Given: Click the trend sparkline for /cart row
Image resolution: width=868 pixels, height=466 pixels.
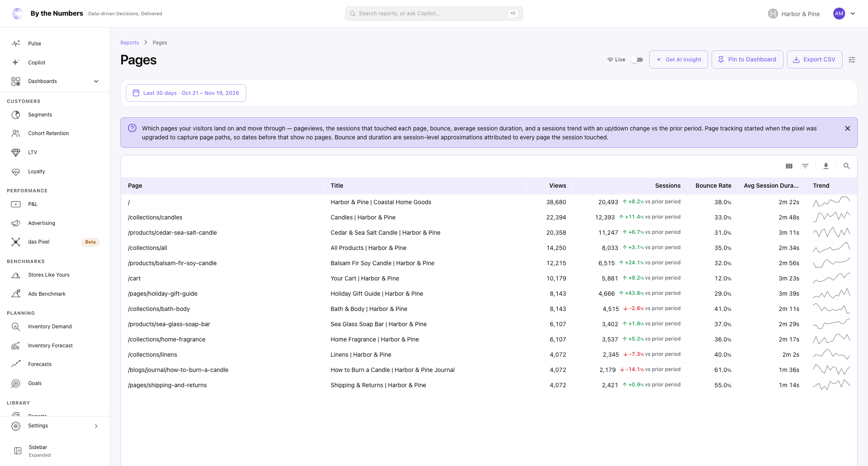Looking at the screenshot, I should (x=832, y=278).
